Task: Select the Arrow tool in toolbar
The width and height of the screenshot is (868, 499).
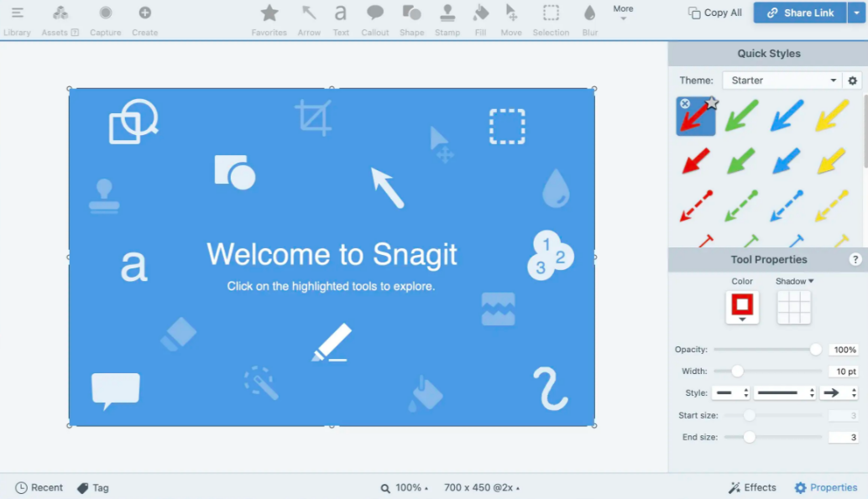Action: [309, 20]
